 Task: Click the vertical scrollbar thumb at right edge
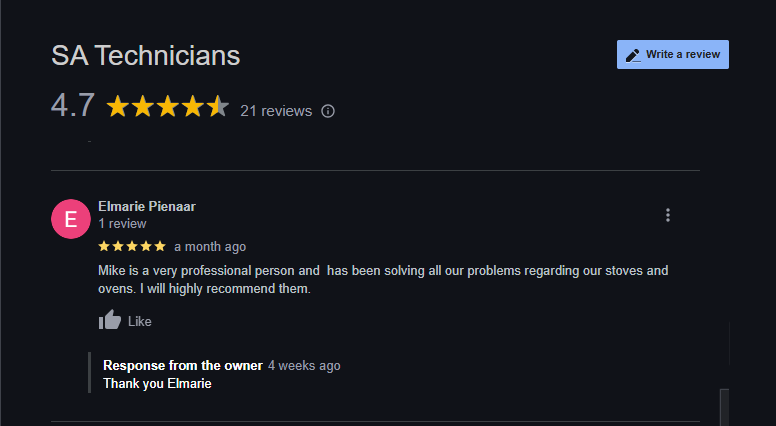(725, 407)
